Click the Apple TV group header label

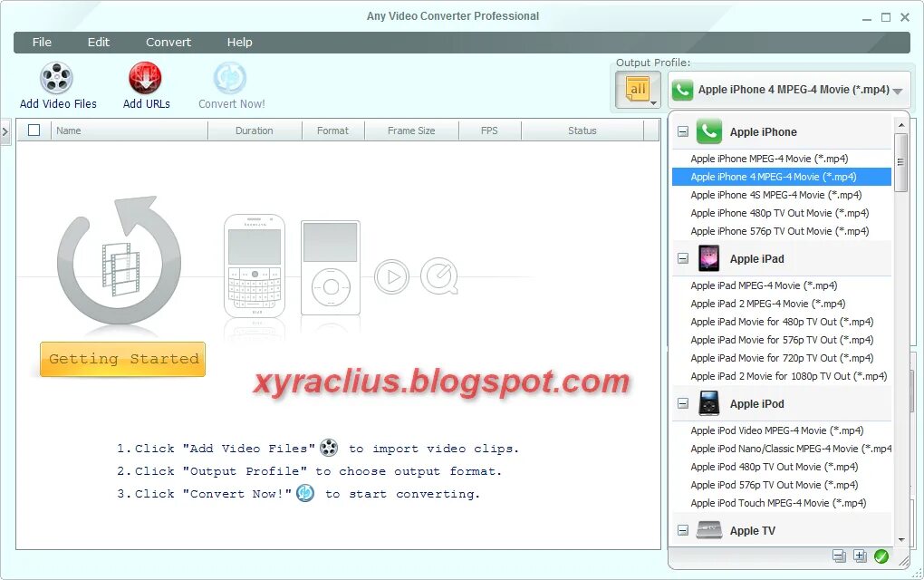(x=753, y=530)
